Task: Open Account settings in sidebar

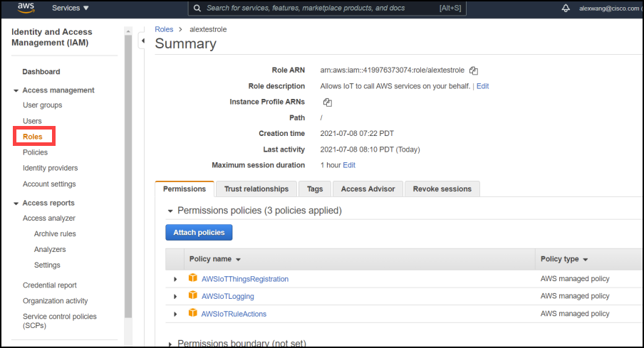Action: pyautogui.click(x=49, y=184)
